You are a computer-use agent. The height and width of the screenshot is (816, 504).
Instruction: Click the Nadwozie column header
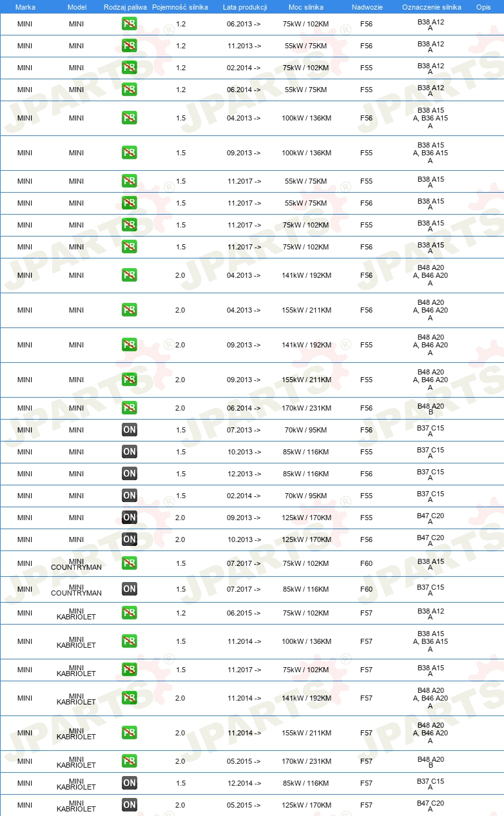click(x=366, y=6)
